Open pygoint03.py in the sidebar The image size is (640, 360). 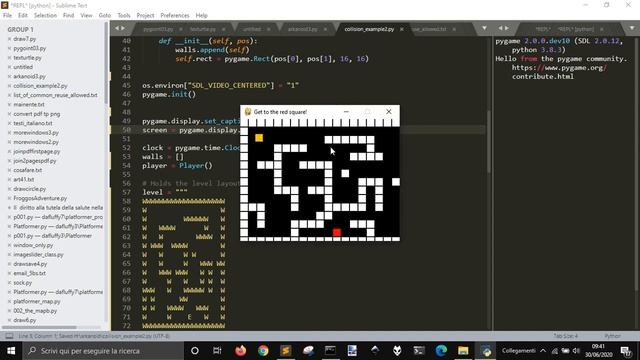[x=29, y=48]
